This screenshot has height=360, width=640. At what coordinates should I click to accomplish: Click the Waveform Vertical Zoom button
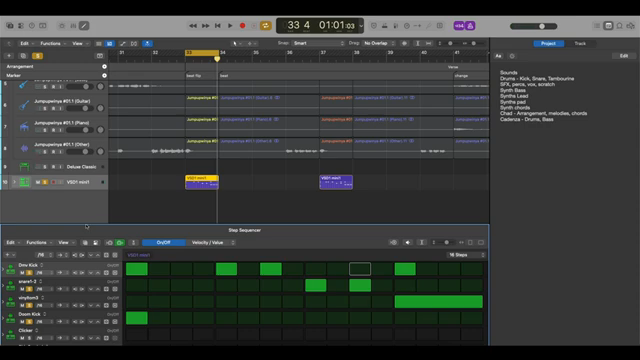coord(404,43)
